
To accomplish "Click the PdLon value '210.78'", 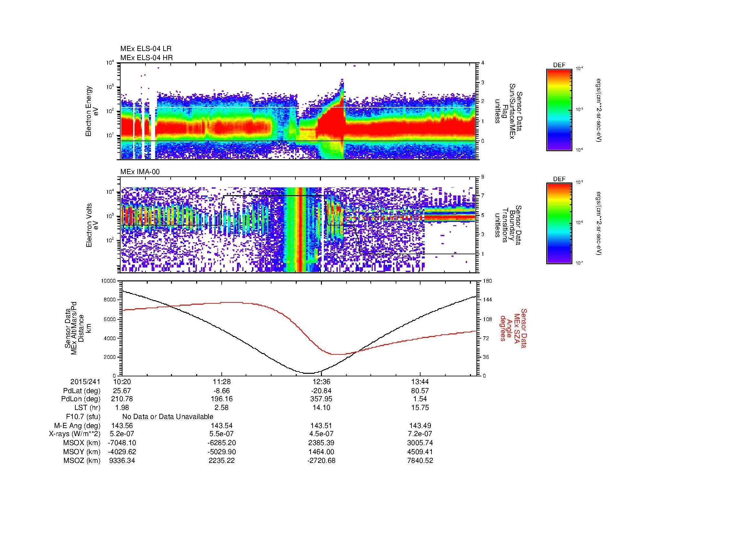I will click(122, 399).
